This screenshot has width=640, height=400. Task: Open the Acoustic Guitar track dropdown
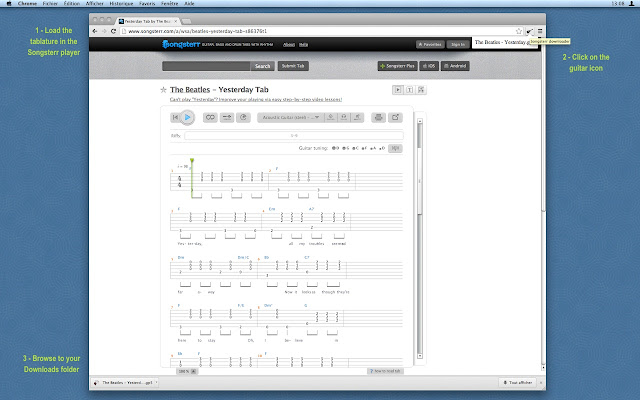point(291,118)
